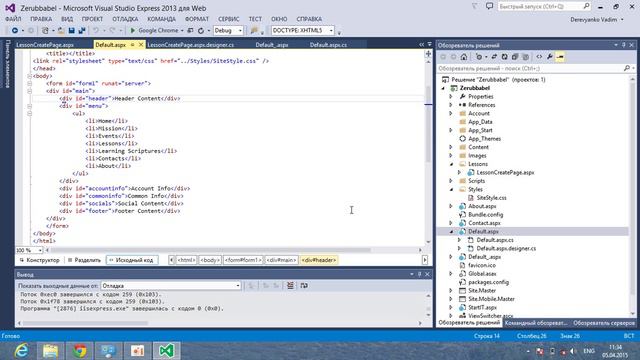Screen dimensions: 640x360
Task: Open Internet Explorer from the taskbar
Action: pos(21,351)
